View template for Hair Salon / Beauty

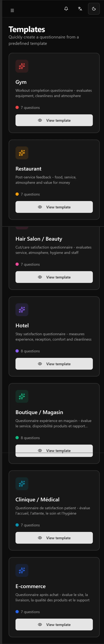point(54,277)
